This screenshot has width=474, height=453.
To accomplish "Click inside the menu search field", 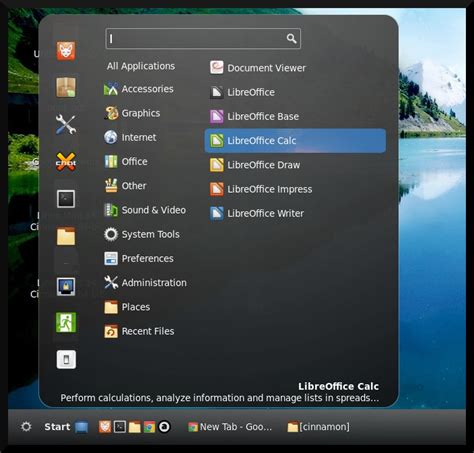I will tap(203, 39).
